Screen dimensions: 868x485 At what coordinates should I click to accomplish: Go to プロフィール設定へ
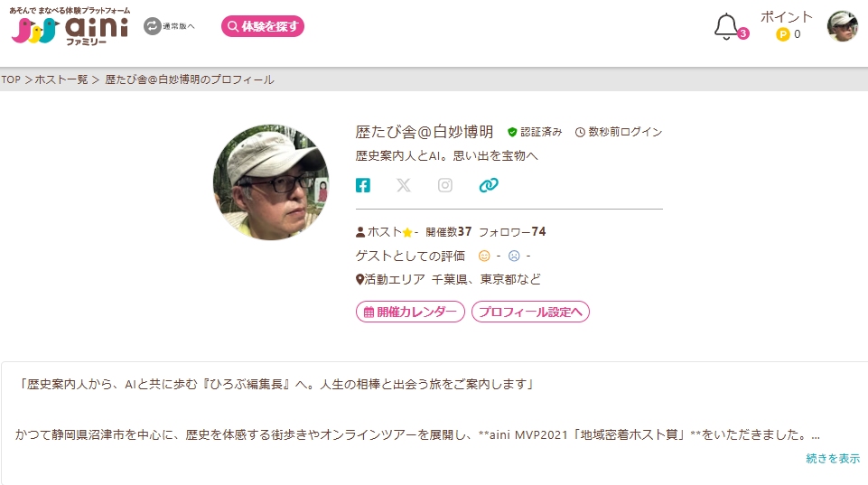(530, 312)
